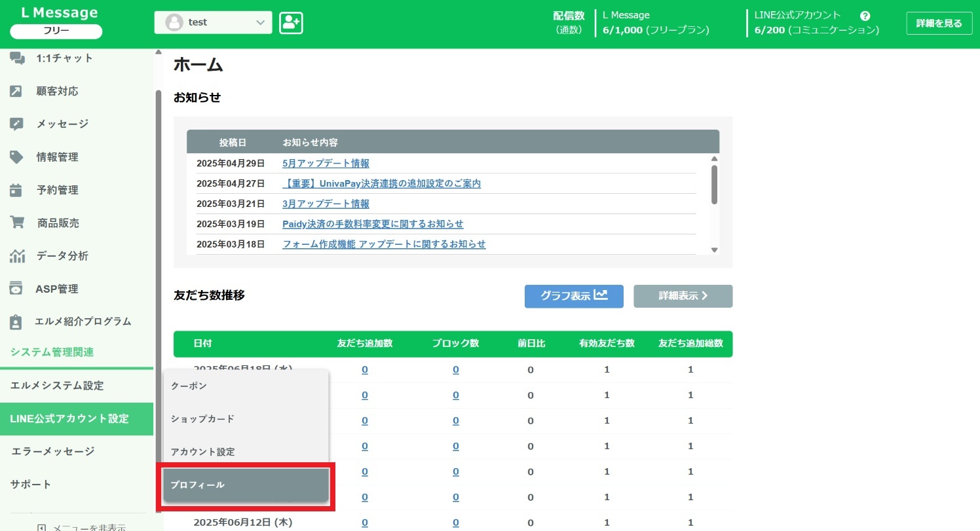Image resolution: width=980 pixels, height=531 pixels.
Task: Click the 2025年06月12日 (木) date cell
Action: (x=242, y=522)
